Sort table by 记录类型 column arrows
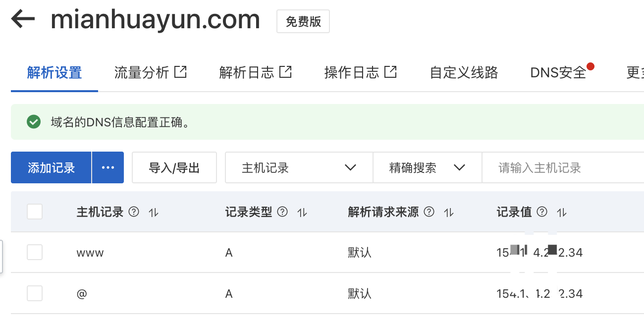 [302, 213]
